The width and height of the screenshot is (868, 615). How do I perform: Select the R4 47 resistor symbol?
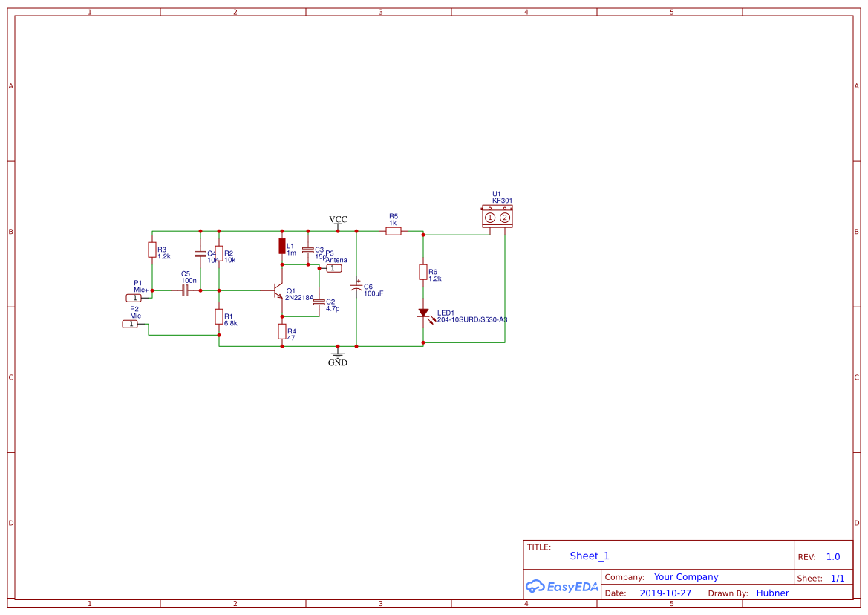pyautogui.click(x=282, y=331)
